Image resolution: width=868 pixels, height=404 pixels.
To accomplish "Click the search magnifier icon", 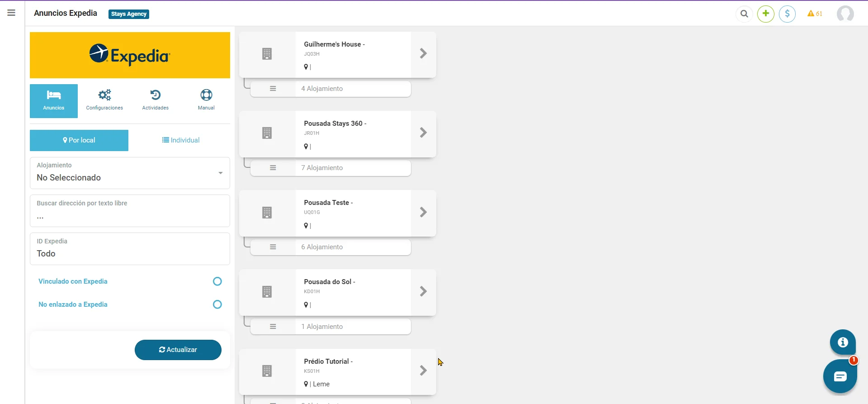I will pyautogui.click(x=744, y=14).
